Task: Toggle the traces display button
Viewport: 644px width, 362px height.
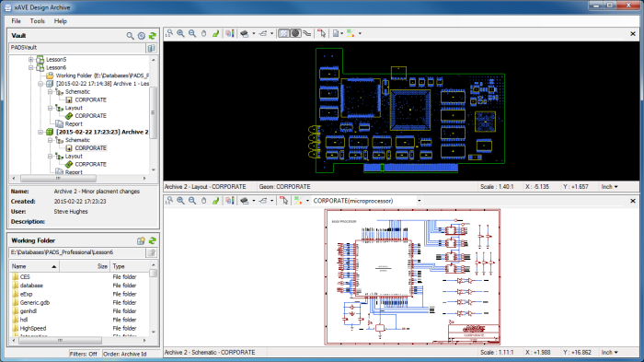Action: pyautogui.click(x=307, y=34)
